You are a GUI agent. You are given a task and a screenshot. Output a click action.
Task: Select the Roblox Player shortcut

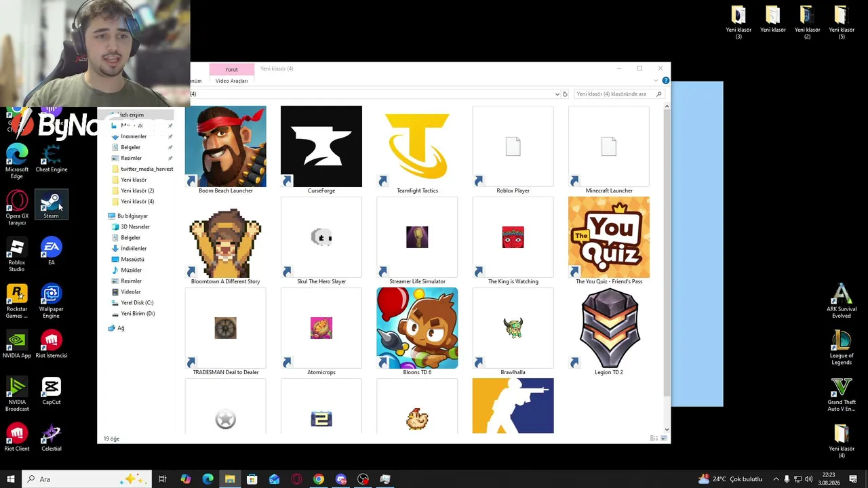pyautogui.click(x=513, y=150)
